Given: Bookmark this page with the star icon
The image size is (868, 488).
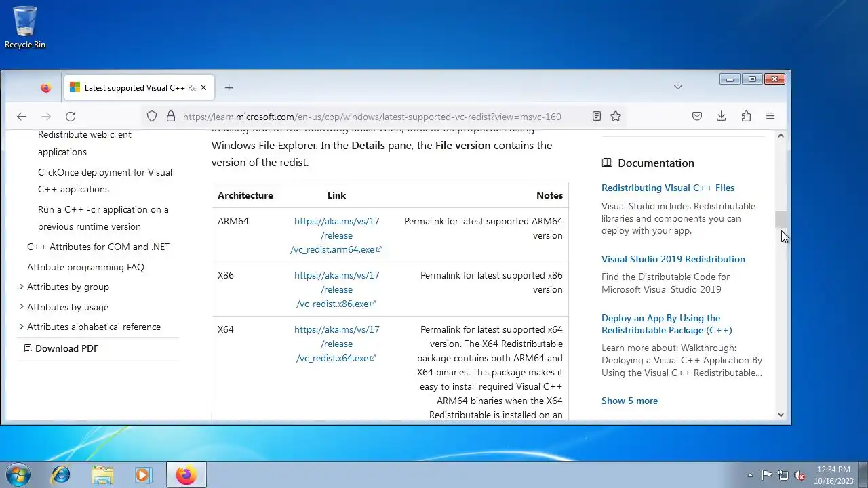Looking at the screenshot, I should coord(616,117).
